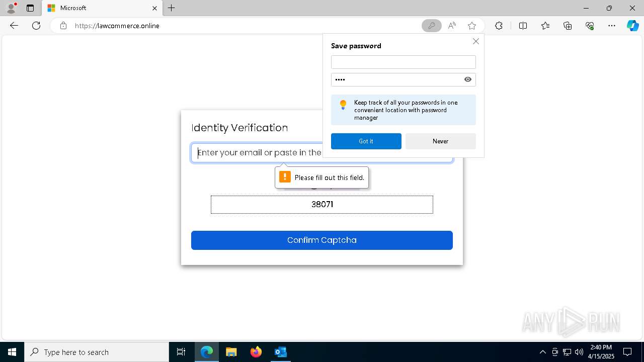Open Outlook from the taskbar
The width and height of the screenshot is (644, 362).
click(280, 352)
